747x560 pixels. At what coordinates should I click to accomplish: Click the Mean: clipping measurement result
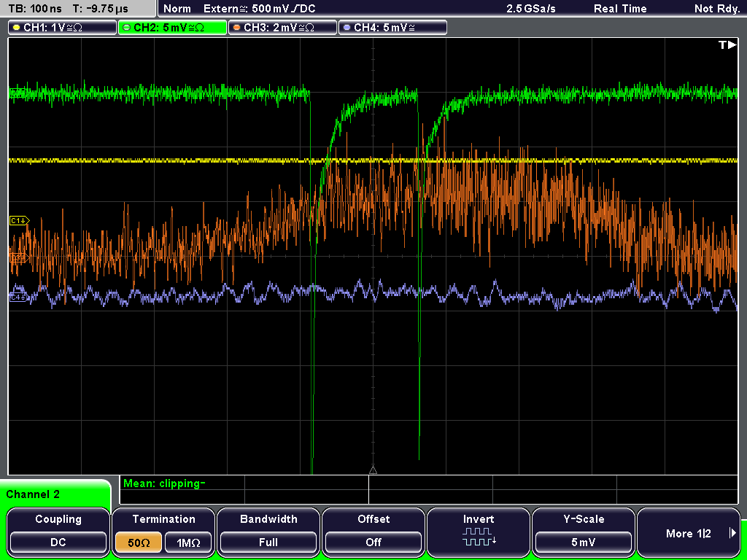(x=164, y=483)
